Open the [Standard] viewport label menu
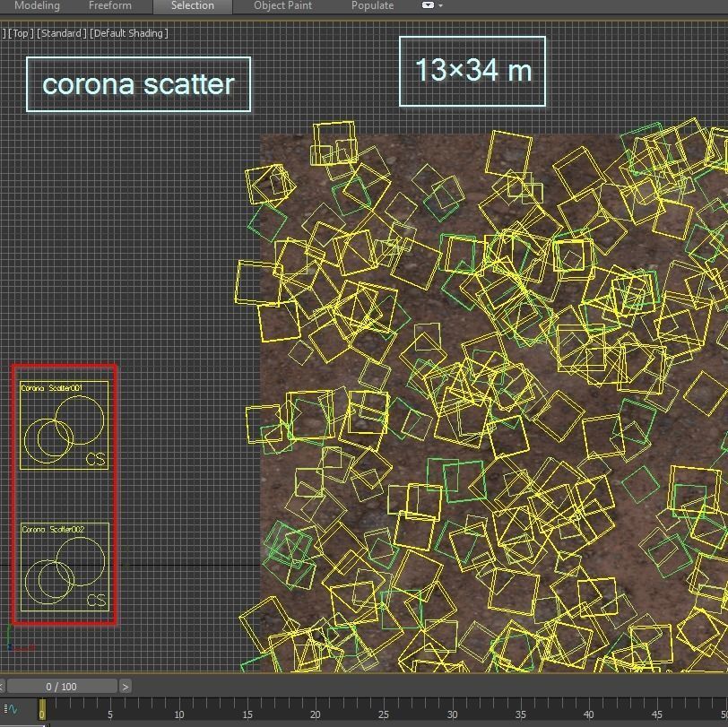This screenshot has width=728, height=727. [x=62, y=33]
